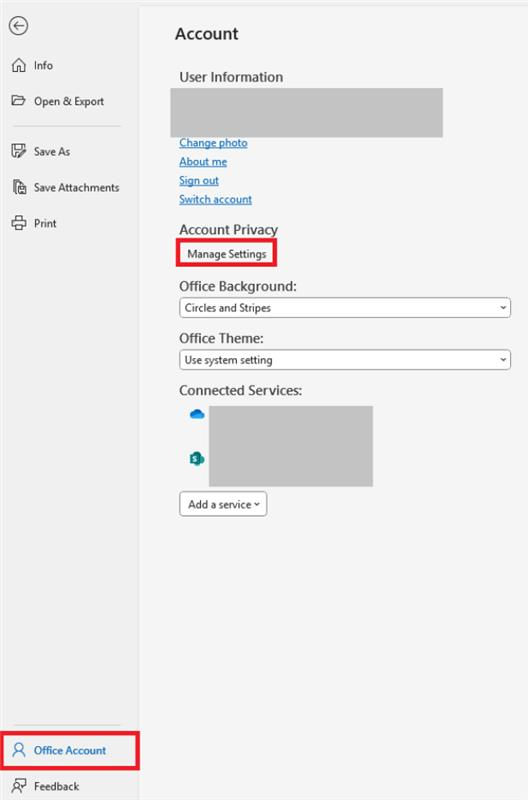Click the Info home icon

(19, 65)
